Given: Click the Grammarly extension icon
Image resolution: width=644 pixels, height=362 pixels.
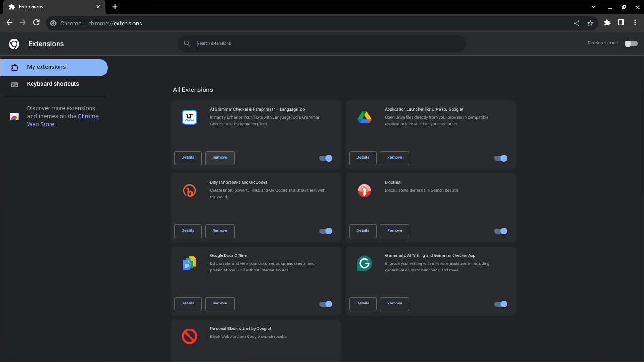Looking at the screenshot, I should [364, 263].
